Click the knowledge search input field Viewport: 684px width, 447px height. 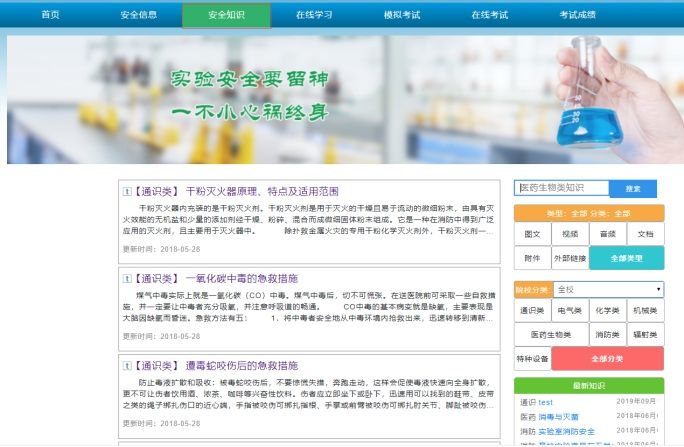click(x=561, y=188)
